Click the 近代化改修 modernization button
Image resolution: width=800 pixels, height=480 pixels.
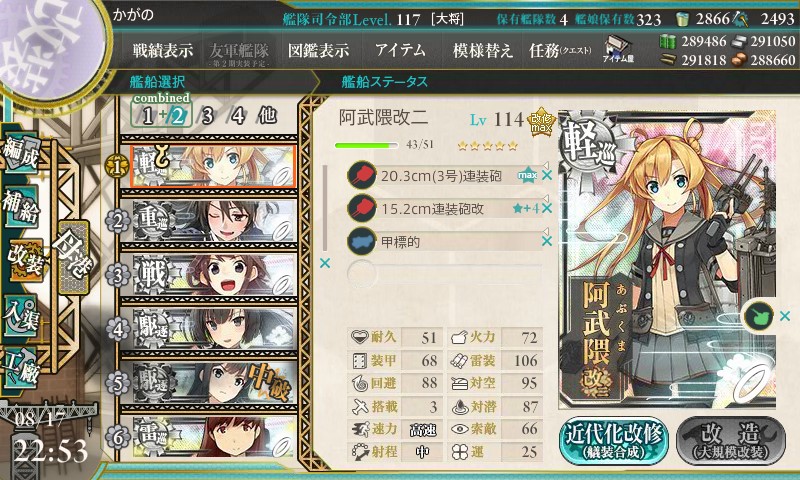coord(614,440)
